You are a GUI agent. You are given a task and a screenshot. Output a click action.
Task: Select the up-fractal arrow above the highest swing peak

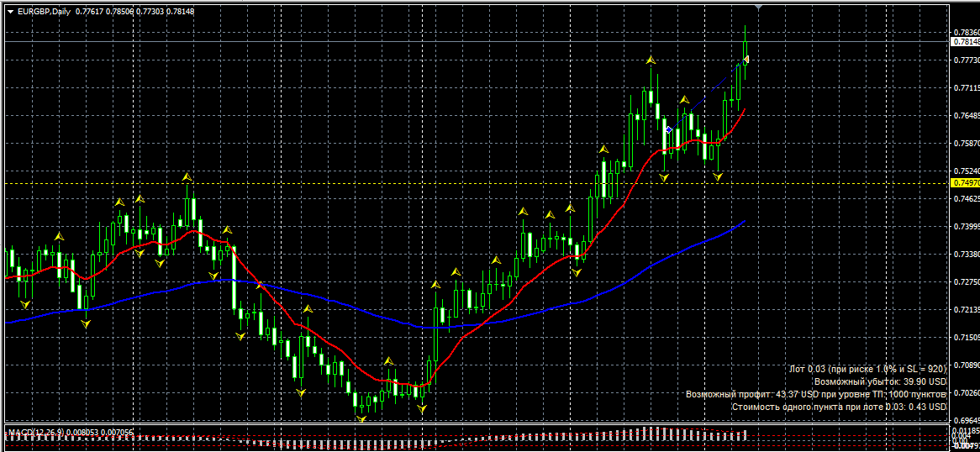[651, 60]
